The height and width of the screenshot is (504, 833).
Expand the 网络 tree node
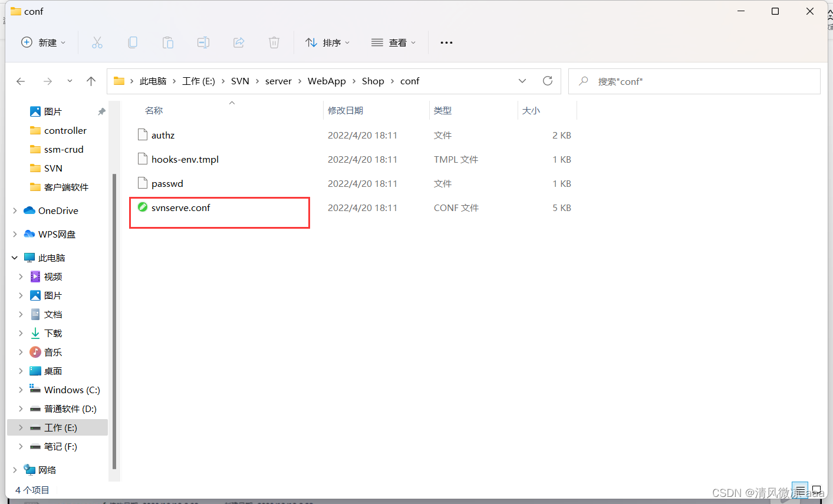[15, 470]
